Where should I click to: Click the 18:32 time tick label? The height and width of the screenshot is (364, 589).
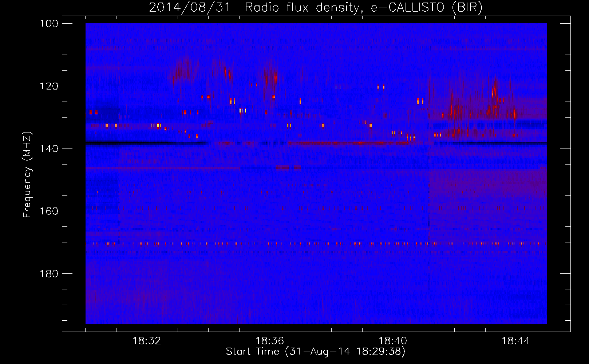[x=147, y=341]
